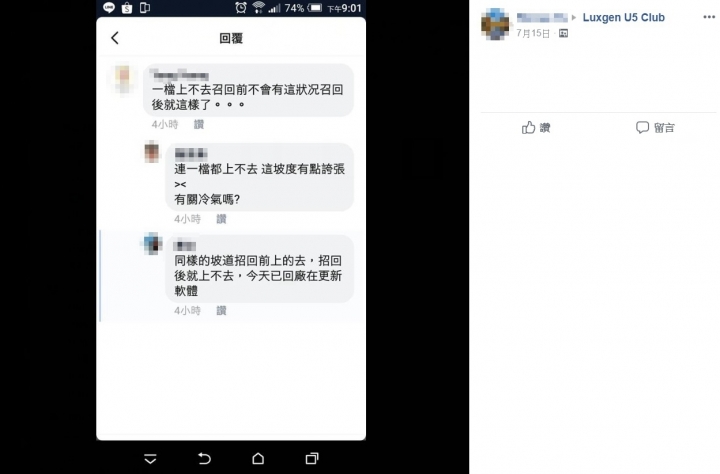Tap the alarm clock status icon
Image resolution: width=720 pixels, height=474 pixels.
click(x=241, y=7)
